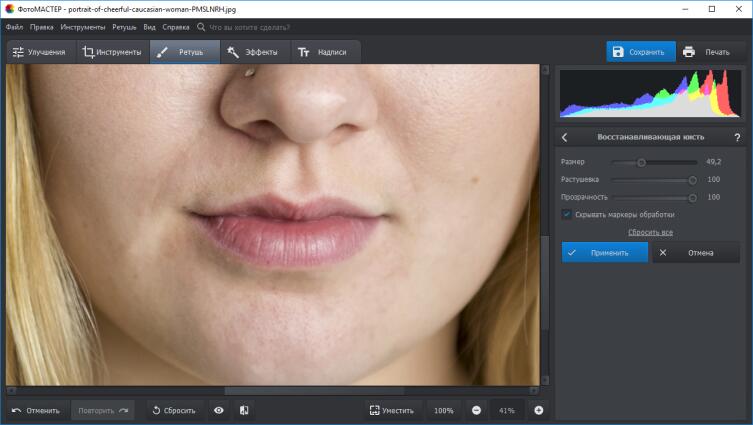Open the Файл menu
This screenshot has height=425, width=753.
[x=14, y=27]
